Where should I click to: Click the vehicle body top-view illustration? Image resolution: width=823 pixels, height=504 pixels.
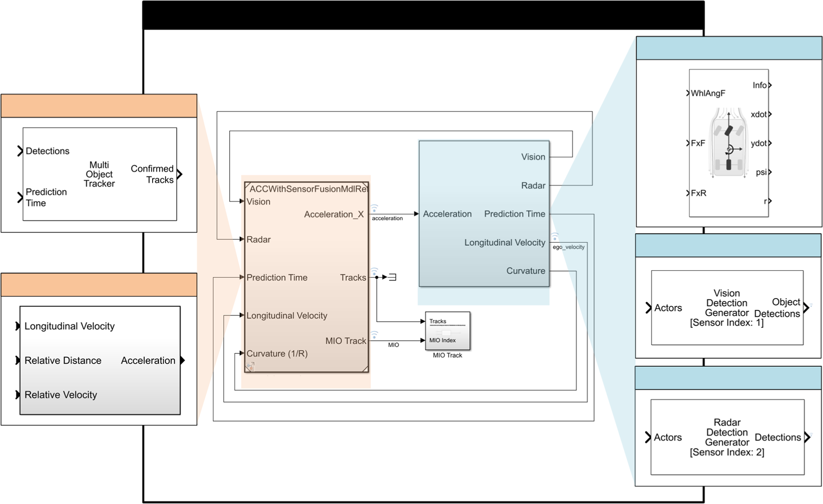[728, 143]
